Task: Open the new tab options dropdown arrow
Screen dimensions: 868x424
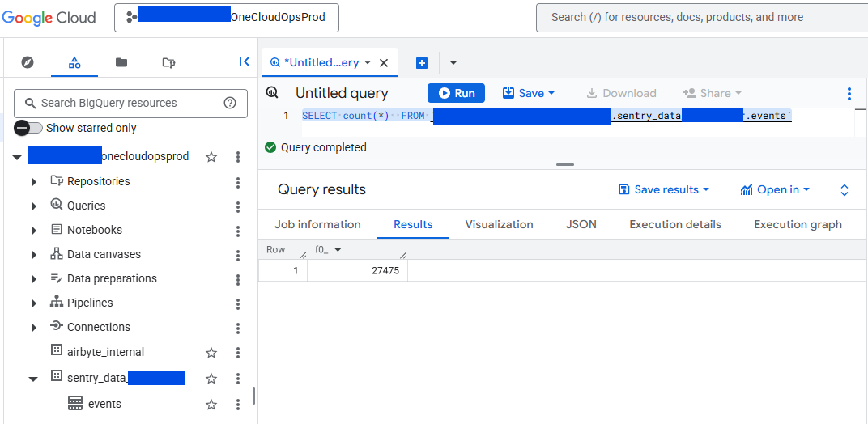Action: click(453, 63)
